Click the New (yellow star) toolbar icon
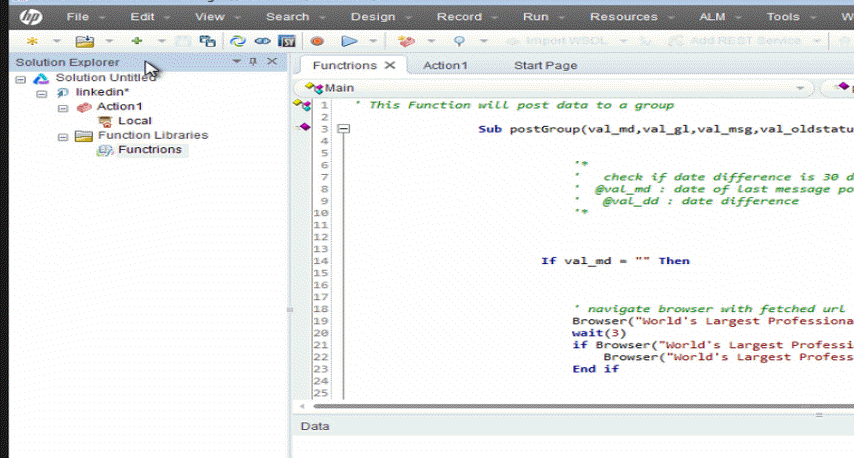 click(32, 41)
